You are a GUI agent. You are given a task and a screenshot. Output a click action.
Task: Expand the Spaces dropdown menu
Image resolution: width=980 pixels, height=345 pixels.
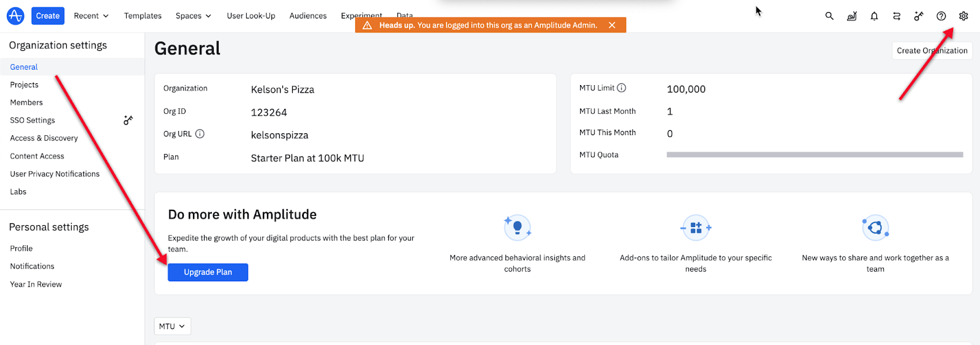coord(194,16)
